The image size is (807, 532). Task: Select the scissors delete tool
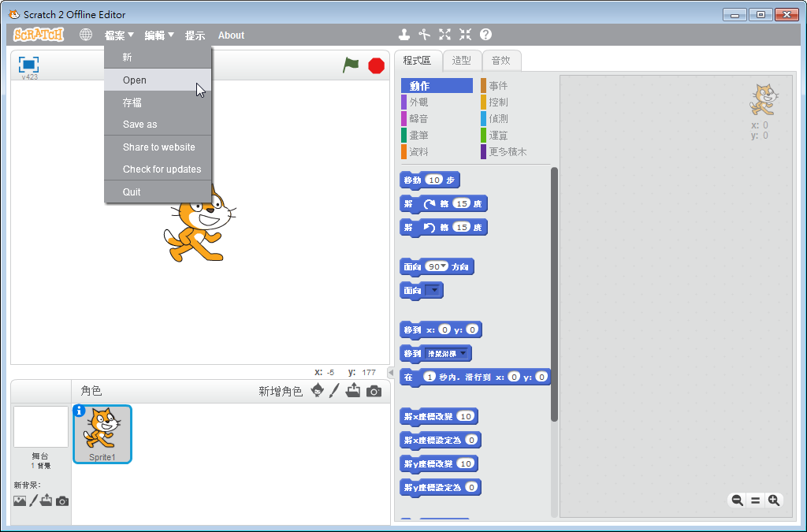click(x=425, y=35)
